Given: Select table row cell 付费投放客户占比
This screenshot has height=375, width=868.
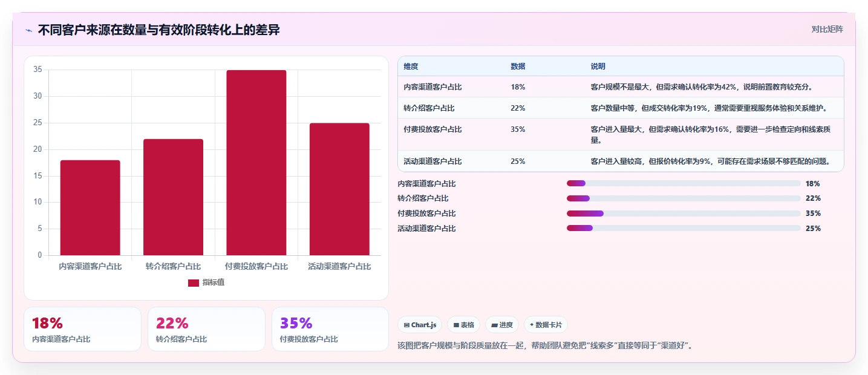Looking at the screenshot, I should pos(432,129).
